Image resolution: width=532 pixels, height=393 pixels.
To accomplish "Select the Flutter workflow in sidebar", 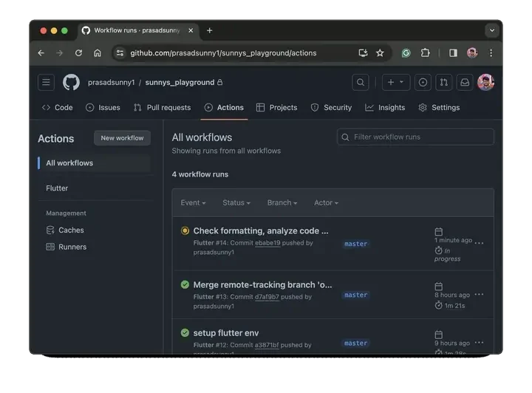I will click(x=57, y=188).
